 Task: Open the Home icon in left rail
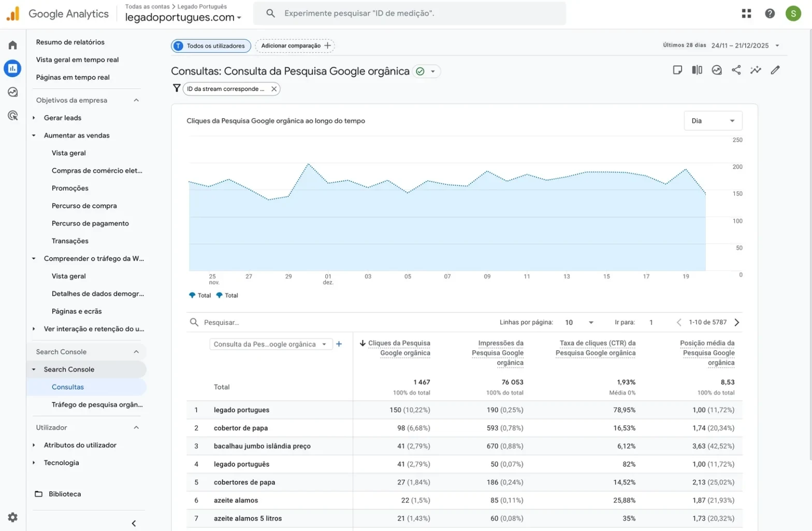pyautogui.click(x=12, y=45)
